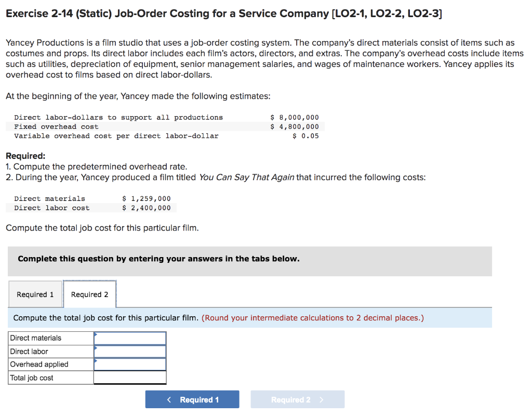
Task: Click the right chevron on Required 2 button
Action: click(x=321, y=399)
